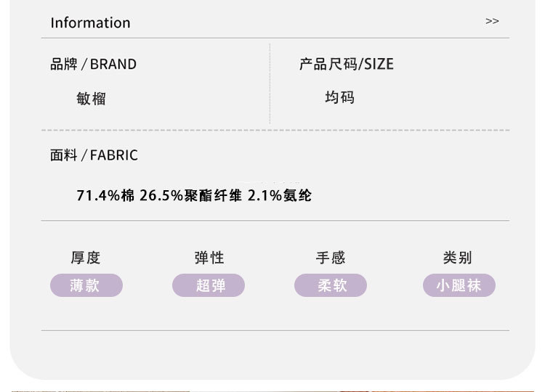Expand the Information section double-arrow

492,21
